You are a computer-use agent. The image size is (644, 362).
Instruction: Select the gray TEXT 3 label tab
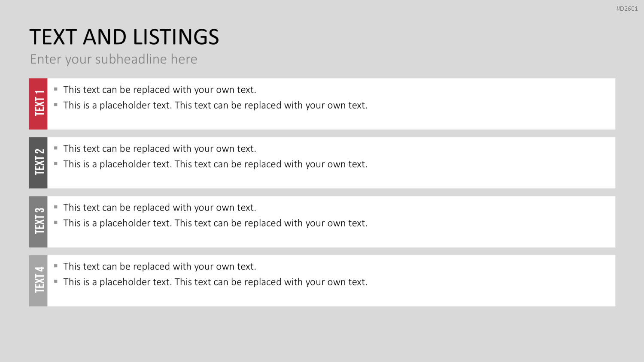pos(38,222)
